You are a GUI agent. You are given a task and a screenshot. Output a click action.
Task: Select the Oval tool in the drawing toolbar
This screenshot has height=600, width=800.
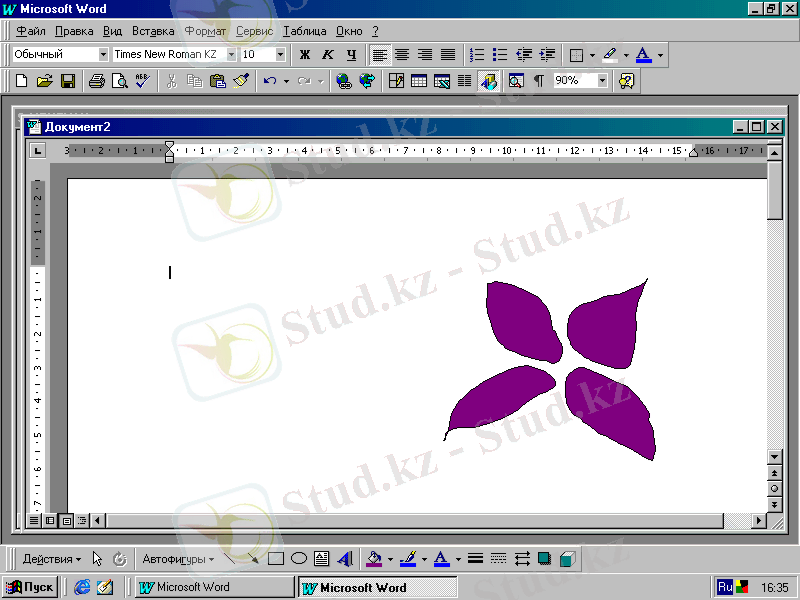[x=298, y=559]
